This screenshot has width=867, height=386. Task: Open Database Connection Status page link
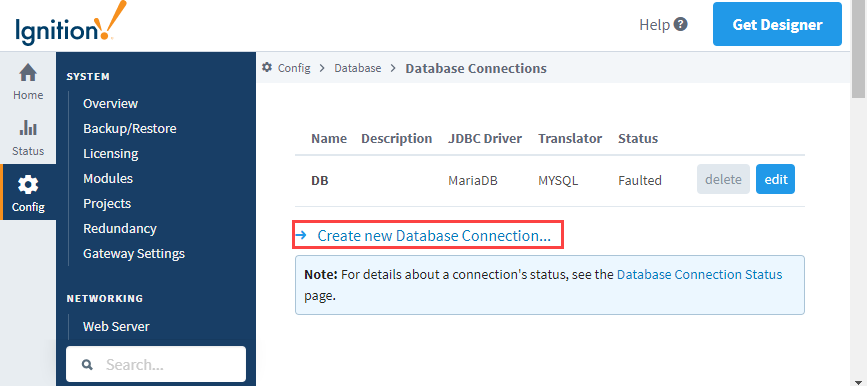pos(699,274)
